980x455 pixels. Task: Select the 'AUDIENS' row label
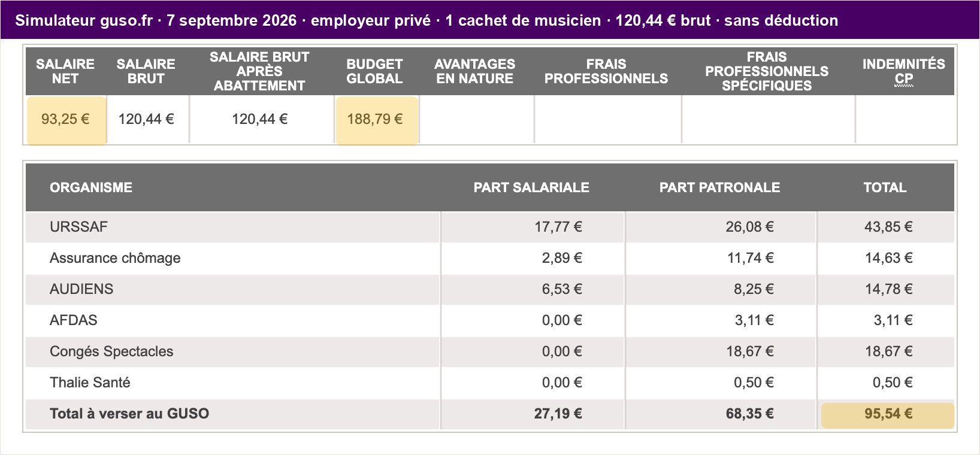pos(81,289)
